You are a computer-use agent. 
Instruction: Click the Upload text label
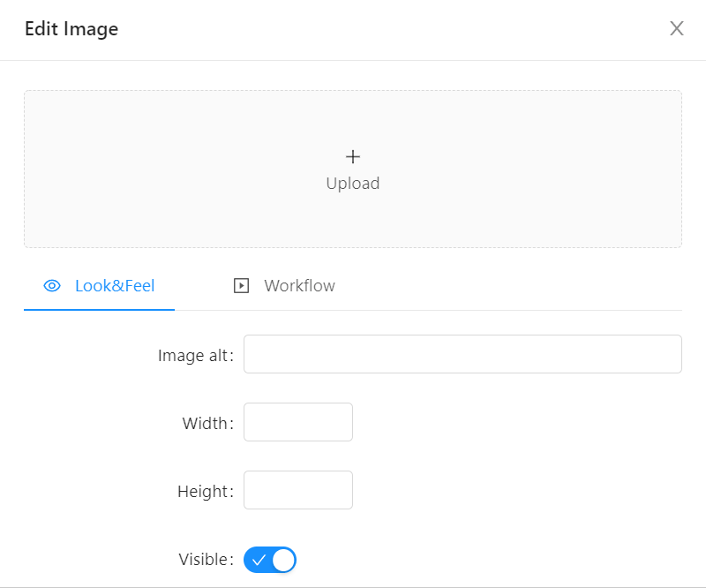tap(353, 184)
